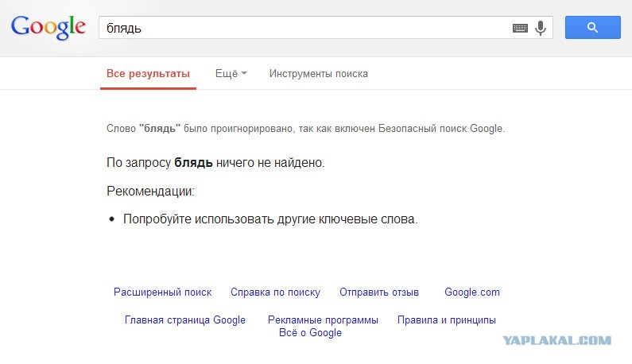
Task: Focus the search query input field
Action: [x=304, y=27]
